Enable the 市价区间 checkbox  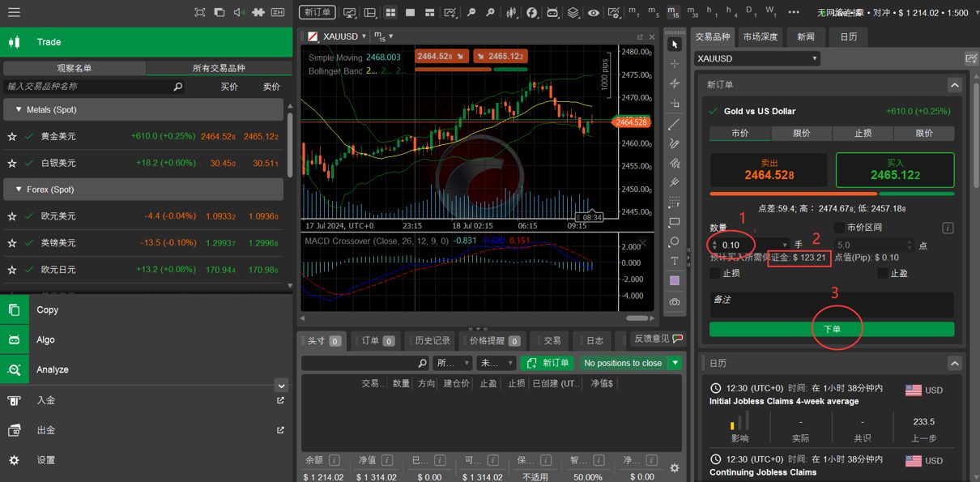(839, 228)
